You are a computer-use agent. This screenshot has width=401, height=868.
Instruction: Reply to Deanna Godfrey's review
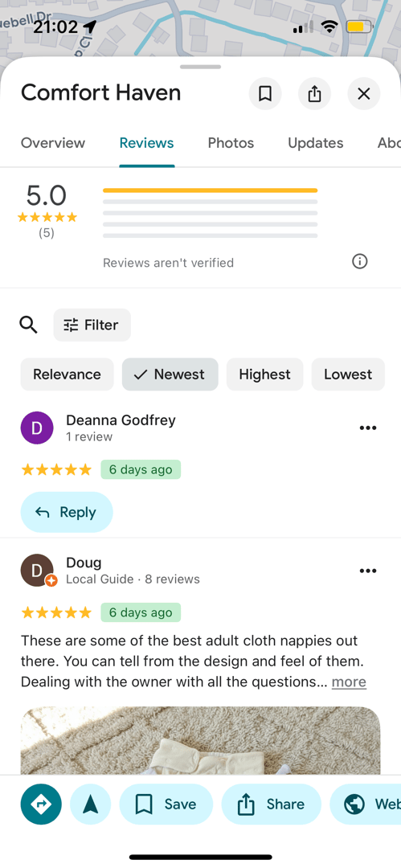click(67, 512)
